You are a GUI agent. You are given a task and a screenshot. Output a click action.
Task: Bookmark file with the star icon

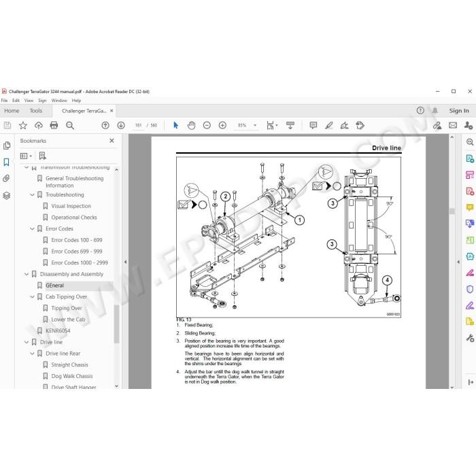pyautogui.click(x=22, y=125)
